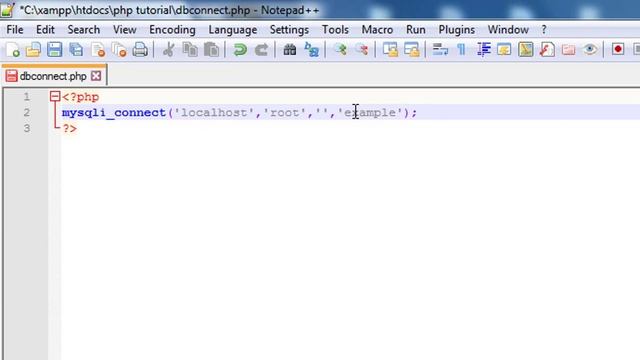Click the Close All documents icon

click(119, 50)
